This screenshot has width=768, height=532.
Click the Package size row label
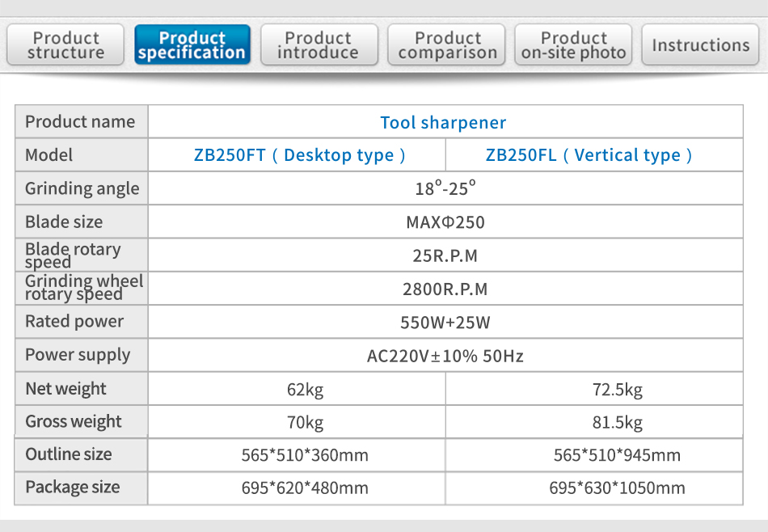click(x=73, y=488)
